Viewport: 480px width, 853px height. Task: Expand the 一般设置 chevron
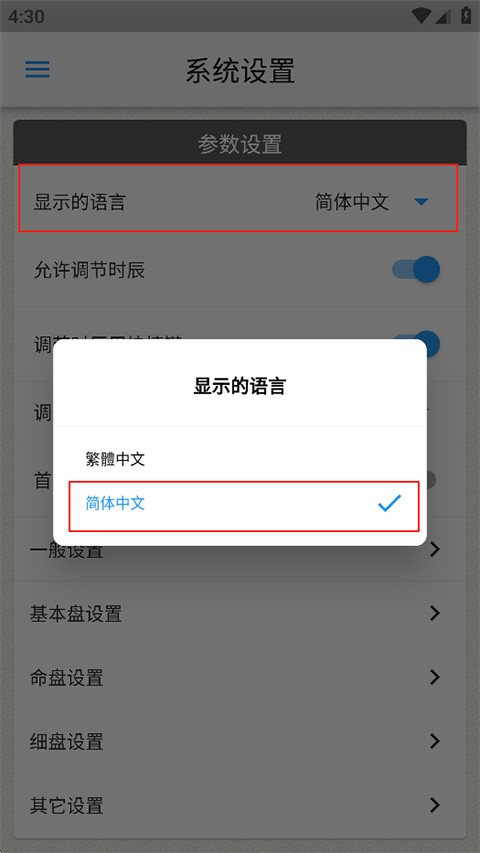point(434,550)
